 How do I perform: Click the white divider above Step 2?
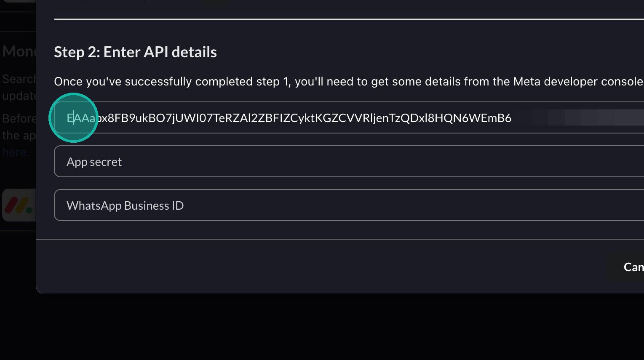(x=337, y=19)
